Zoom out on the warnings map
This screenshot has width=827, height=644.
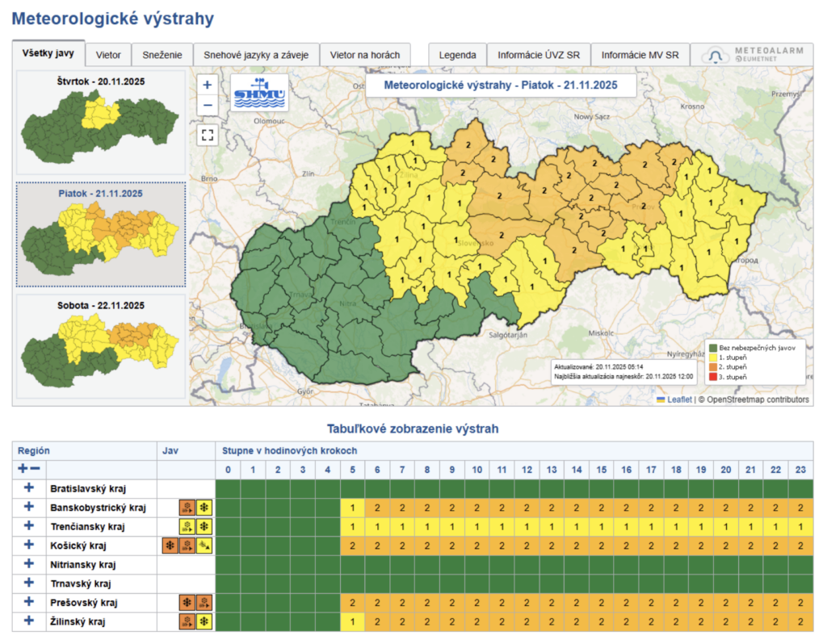[208, 105]
